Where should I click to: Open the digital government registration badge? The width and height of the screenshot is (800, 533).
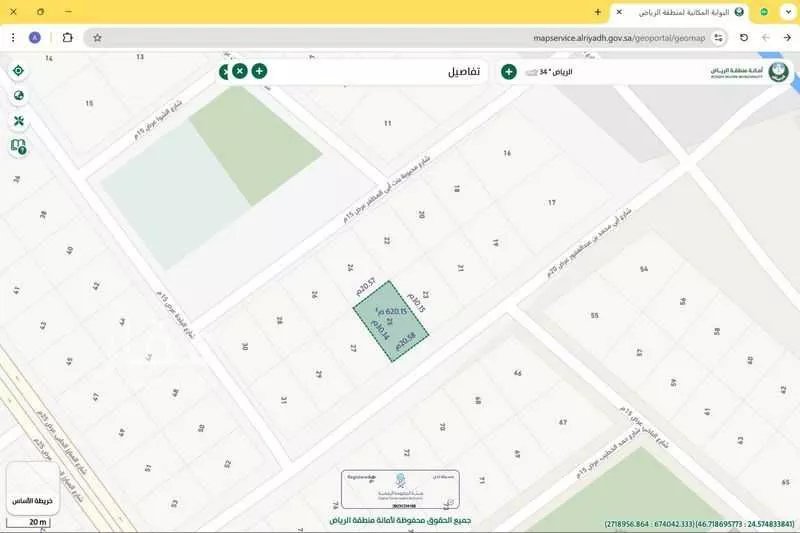[x=400, y=490]
